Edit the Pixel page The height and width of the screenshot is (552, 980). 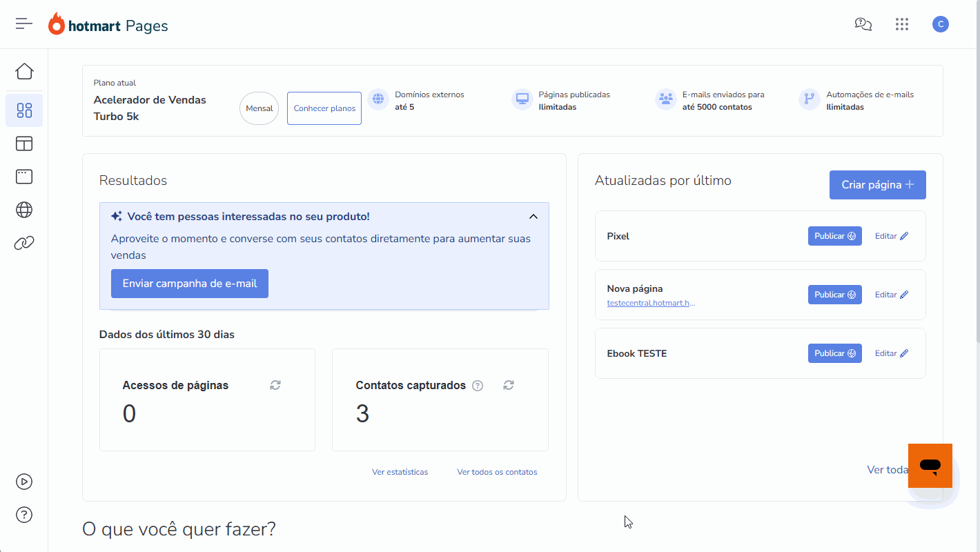(891, 236)
